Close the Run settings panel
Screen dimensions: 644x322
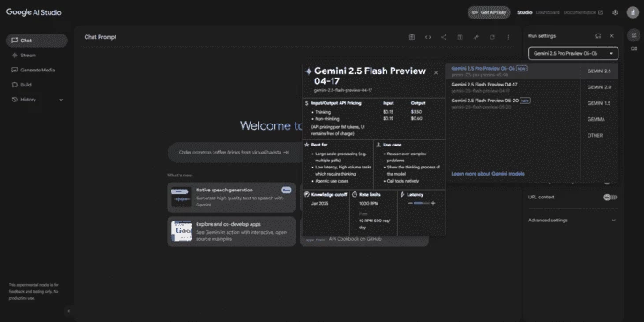click(611, 36)
